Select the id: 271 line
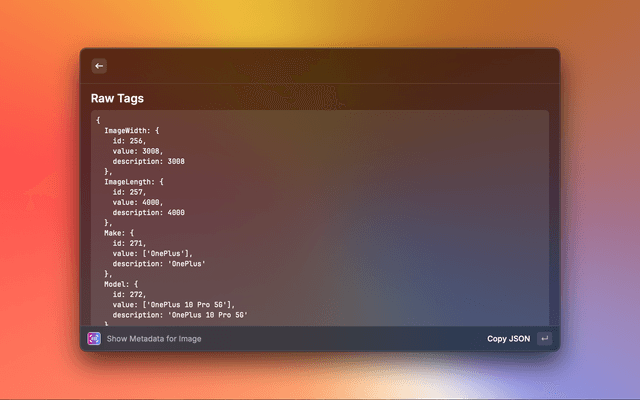 pos(129,243)
